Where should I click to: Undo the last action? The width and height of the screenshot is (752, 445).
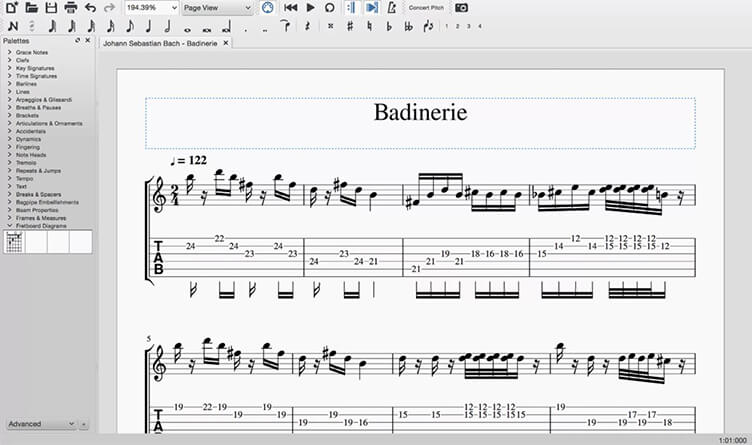click(x=90, y=8)
